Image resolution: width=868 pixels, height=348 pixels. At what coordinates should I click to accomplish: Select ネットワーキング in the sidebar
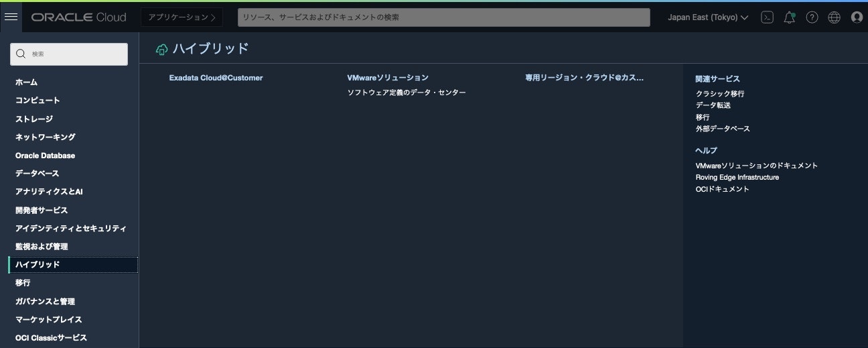click(x=46, y=137)
